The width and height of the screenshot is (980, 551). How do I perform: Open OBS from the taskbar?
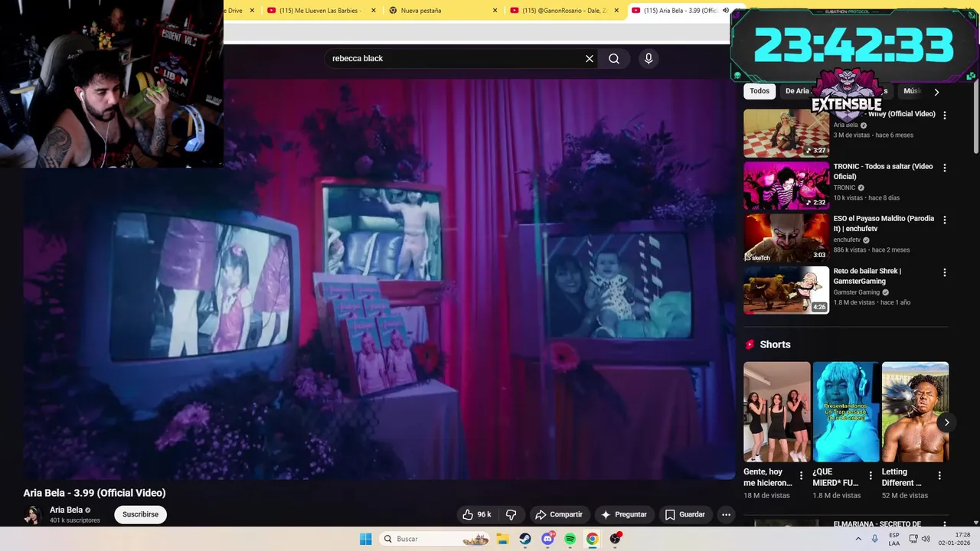(615, 539)
